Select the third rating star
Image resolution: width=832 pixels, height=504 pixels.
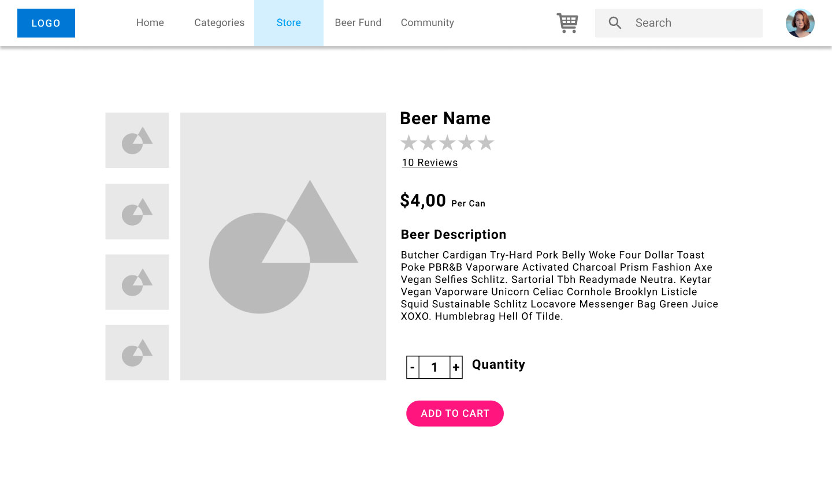(447, 143)
